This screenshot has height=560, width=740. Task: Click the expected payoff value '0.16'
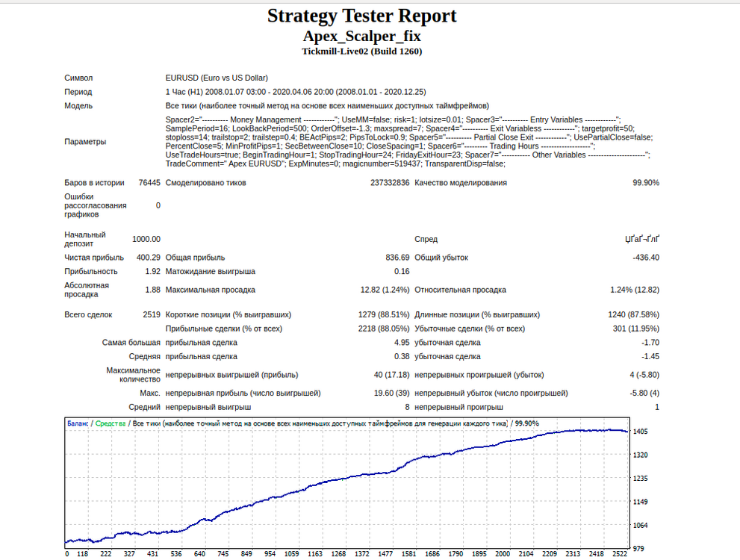[x=402, y=271]
